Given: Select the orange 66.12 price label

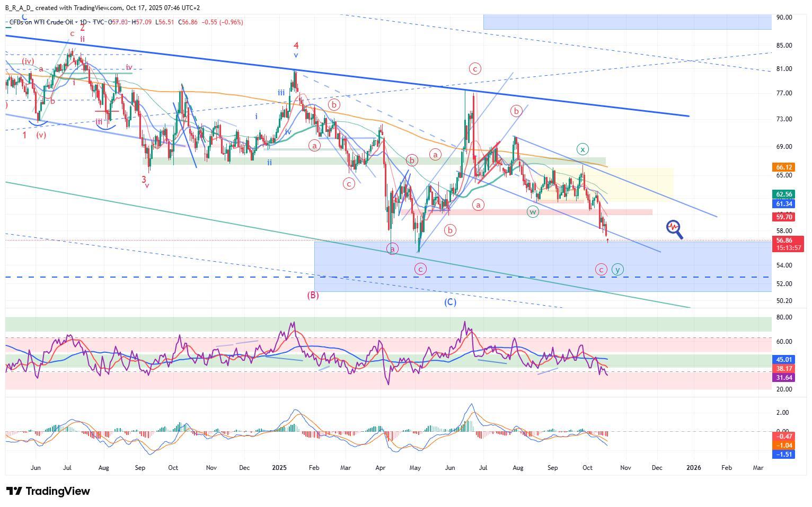Looking at the screenshot, I should coord(784,167).
